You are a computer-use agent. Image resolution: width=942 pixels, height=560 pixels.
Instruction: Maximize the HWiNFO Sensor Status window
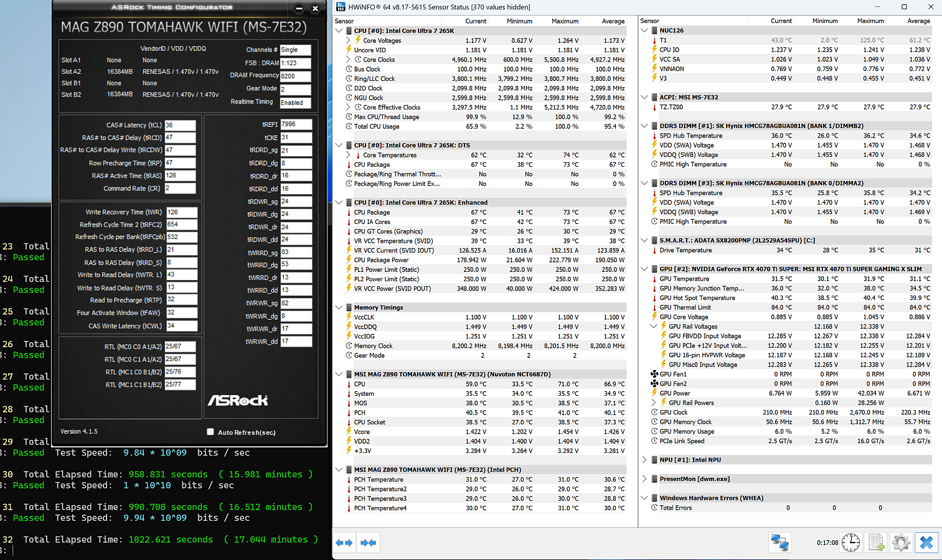tap(904, 7)
